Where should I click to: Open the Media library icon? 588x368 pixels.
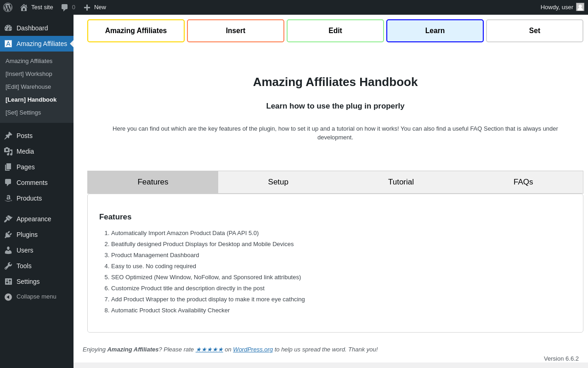pos(8,151)
